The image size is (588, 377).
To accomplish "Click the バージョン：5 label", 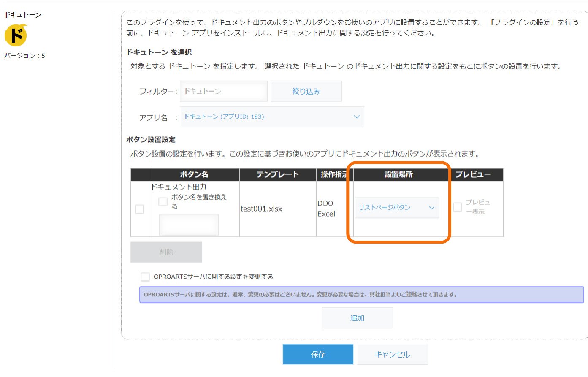I will click(24, 56).
